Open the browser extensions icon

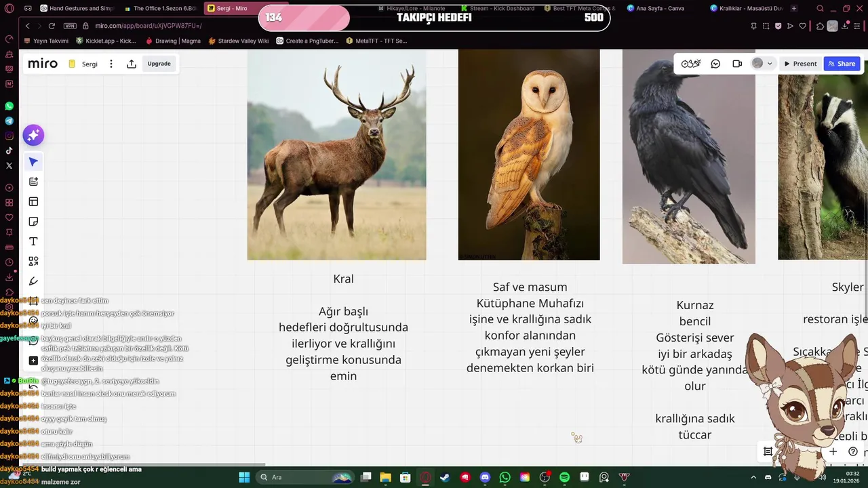coord(820,26)
